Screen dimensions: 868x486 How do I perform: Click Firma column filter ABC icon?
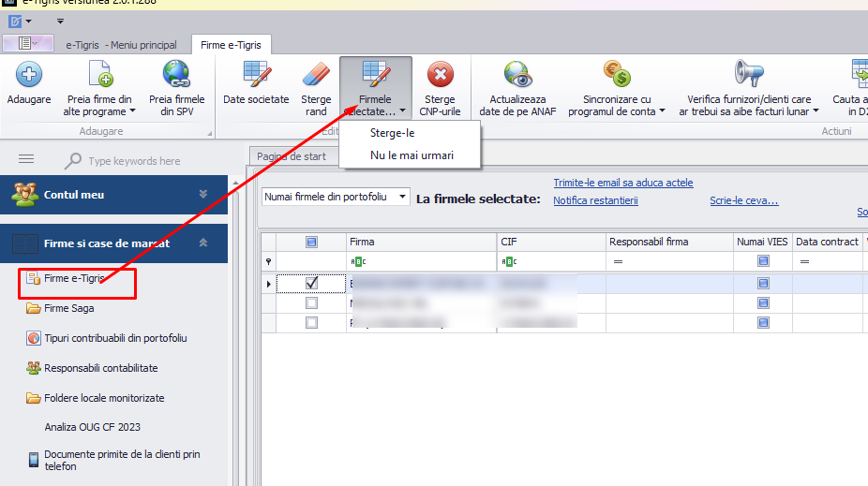pyautogui.click(x=358, y=261)
